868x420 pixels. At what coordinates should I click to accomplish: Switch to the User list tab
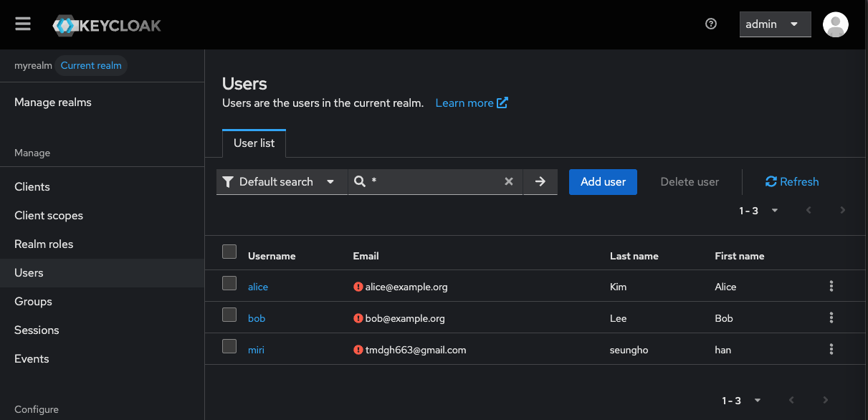point(254,143)
